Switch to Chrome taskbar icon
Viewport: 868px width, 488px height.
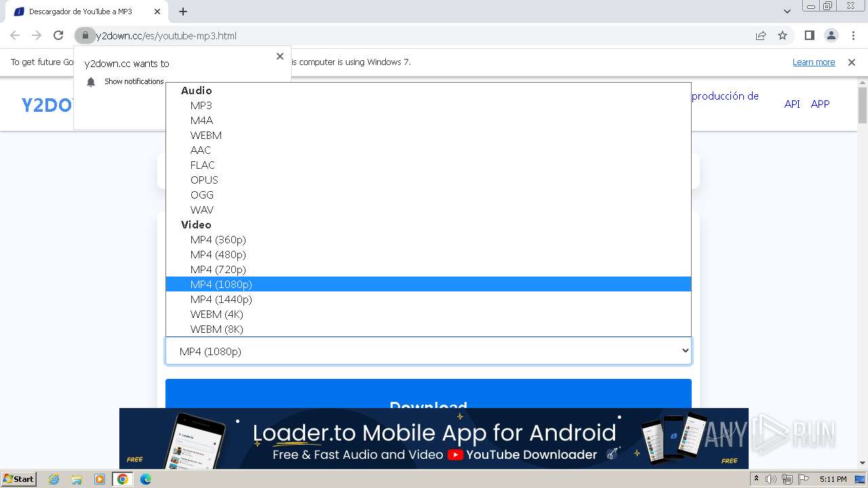click(x=123, y=479)
